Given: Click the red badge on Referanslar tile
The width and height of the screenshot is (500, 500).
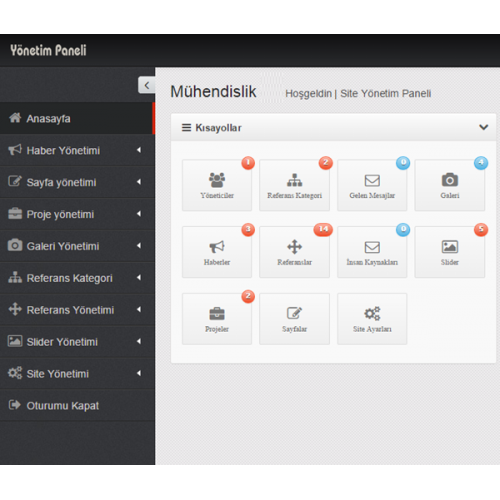Looking at the screenshot, I should 323,229.
